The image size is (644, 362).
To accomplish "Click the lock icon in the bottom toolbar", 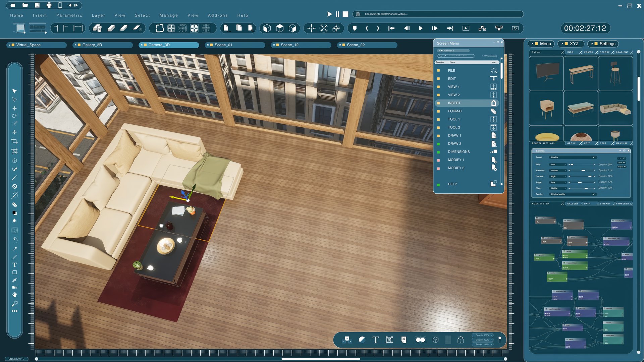I will [461, 340].
